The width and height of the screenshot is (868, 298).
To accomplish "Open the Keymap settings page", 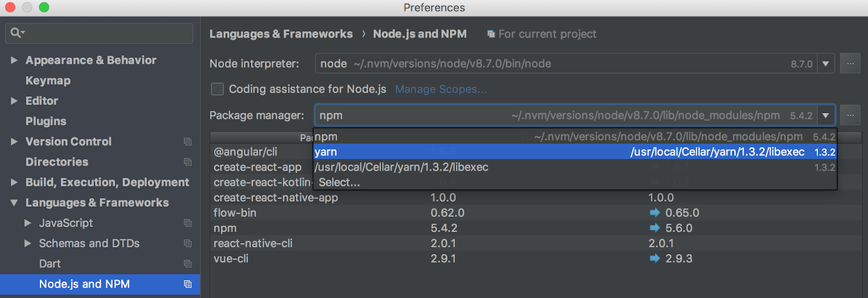I will click(x=48, y=80).
